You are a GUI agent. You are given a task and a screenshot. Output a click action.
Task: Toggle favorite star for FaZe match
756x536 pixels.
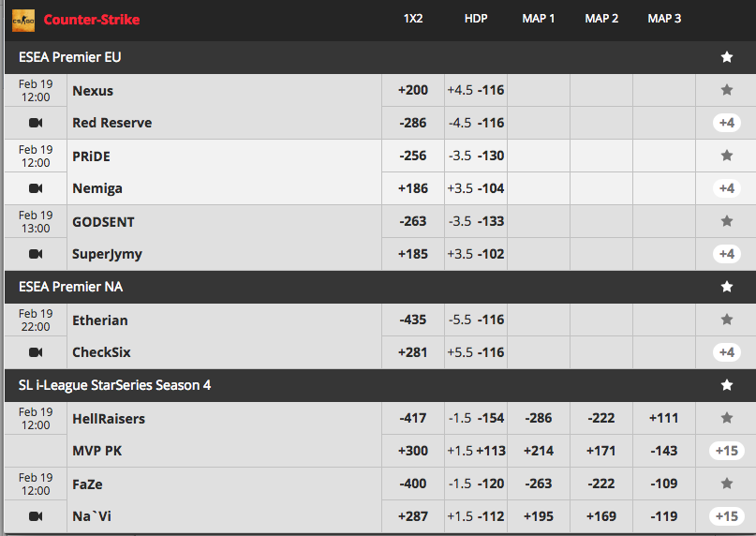tap(727, 484)
